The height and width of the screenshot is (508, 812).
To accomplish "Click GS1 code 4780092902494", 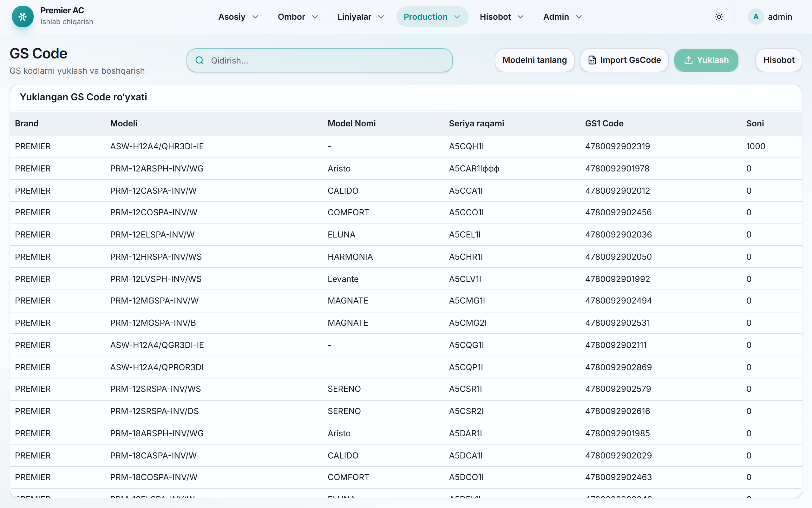I will click(x=619, y=300).
